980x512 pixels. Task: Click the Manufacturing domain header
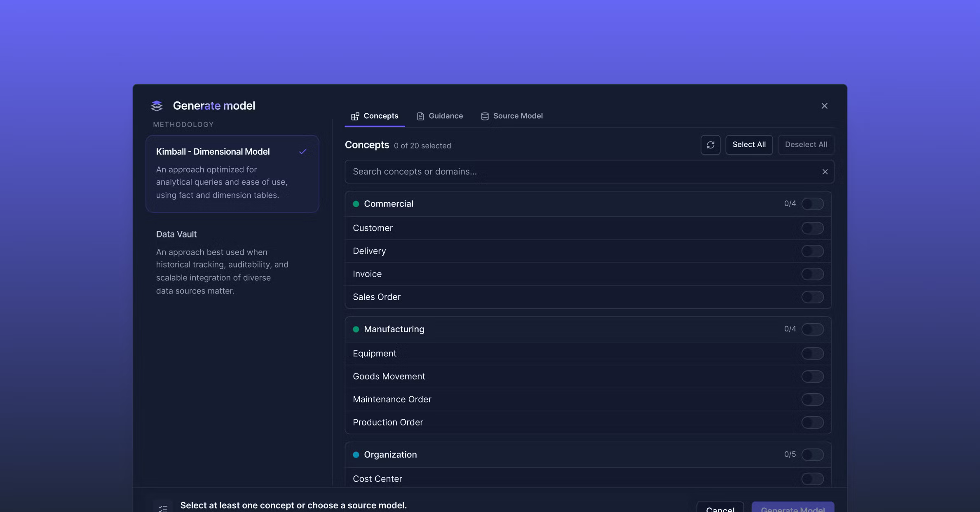pos(588,329)
